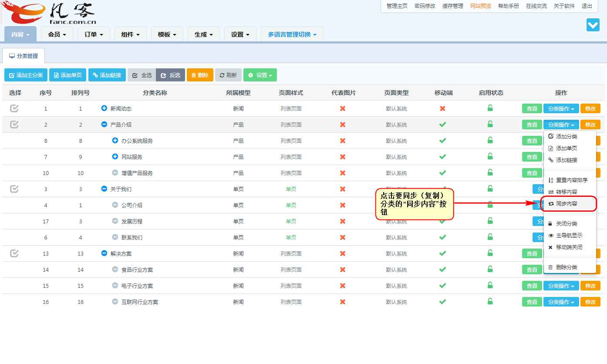Open the 会员 navigation menu

(57, 34)
